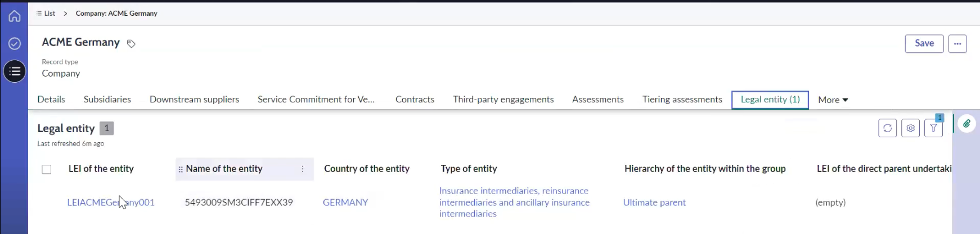Open the LEIACMEGermany001 record link
The width and height of the screenshot is (980, 234).
111,202
